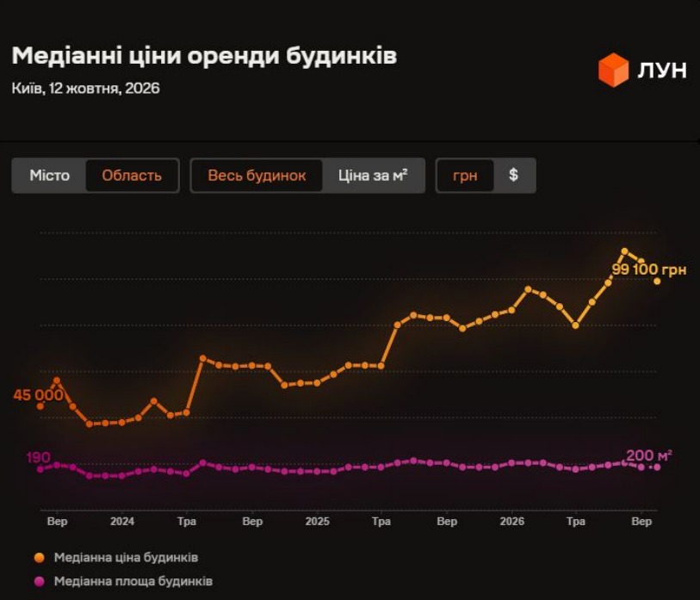This screenshot has width=700, height=600.
Task: Switch currency to dollar sign
Action: [513, 175]
